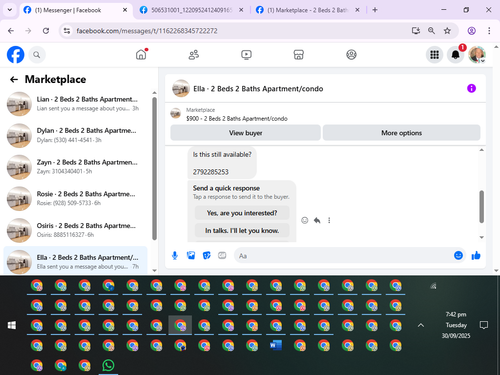Click the voice clip microphone icon
The width and height of the screenshot is (500, 375).
coord(175,256)
